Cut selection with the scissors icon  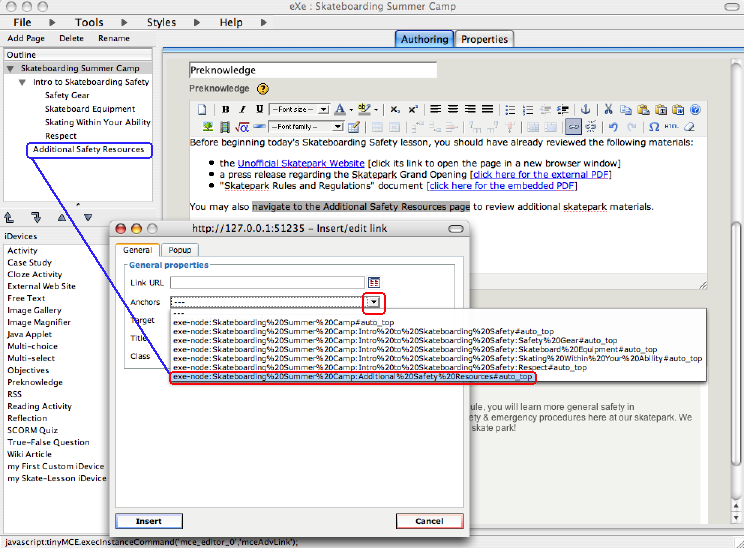coord(608,110)
